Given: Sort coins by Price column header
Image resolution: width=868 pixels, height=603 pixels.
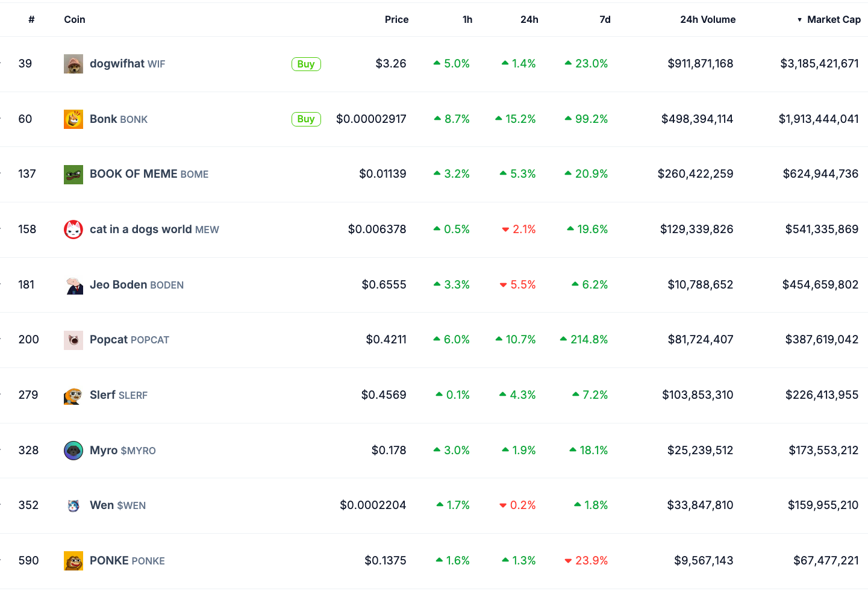Looking at the screenshot, I should (396, 20).
